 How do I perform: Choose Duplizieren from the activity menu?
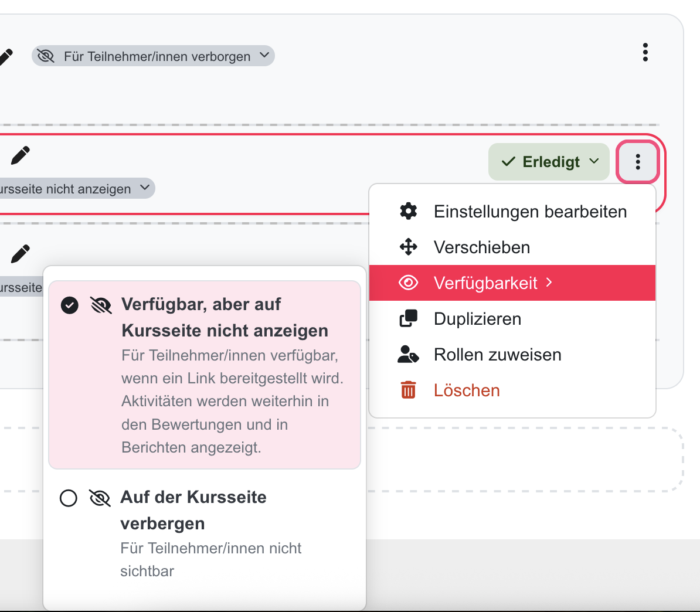click(477, 319)
